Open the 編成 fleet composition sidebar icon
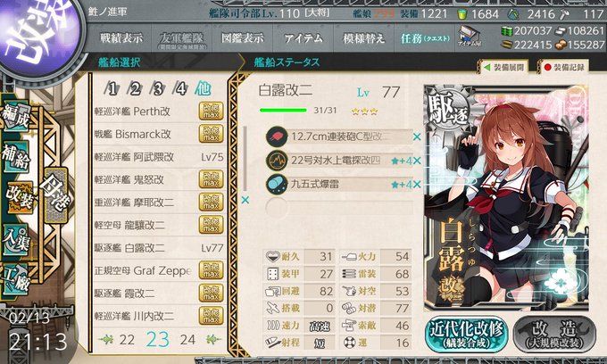 tap(16, 116)
